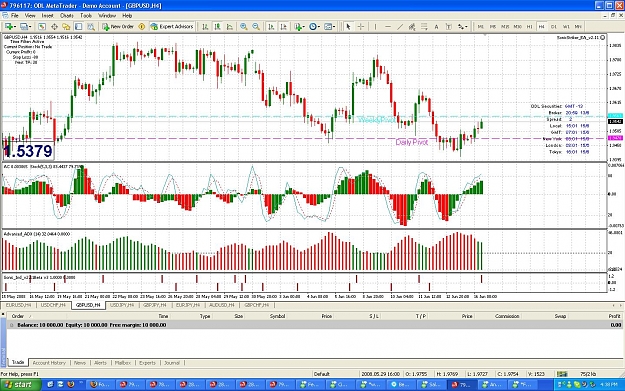Switch timeframe to M30
Image resolution: width=625 pixels, height=391 pixels.
click(517, 26)
